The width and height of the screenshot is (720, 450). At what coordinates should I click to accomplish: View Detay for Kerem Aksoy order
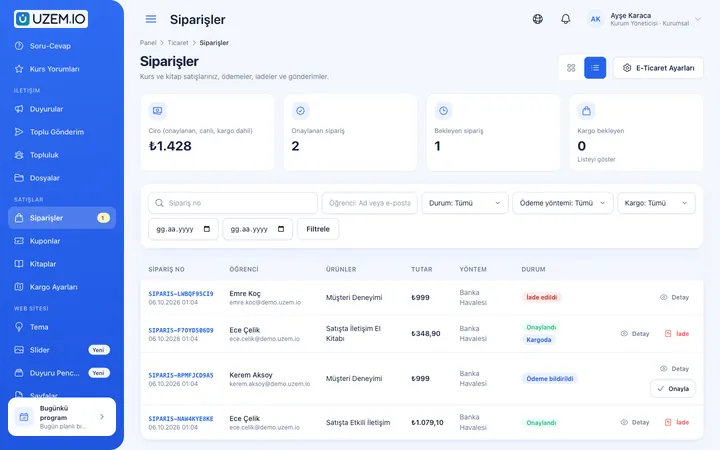[x=675, y=368]
